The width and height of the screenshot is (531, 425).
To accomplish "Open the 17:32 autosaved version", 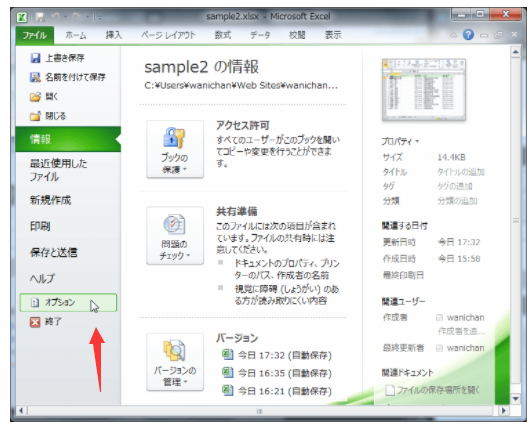I will (x=277, y=355).
